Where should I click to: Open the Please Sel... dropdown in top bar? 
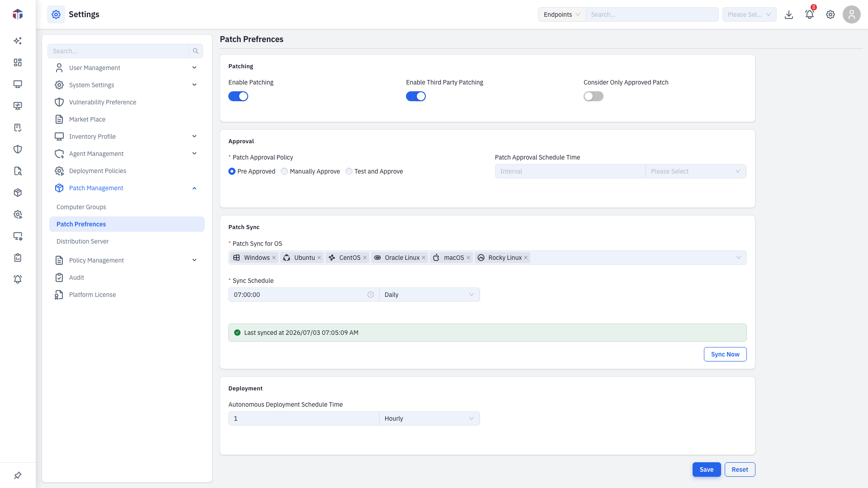750,14
